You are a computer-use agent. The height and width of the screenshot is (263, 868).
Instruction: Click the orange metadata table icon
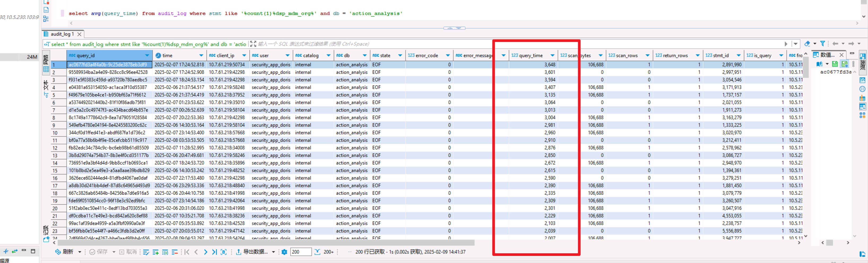pyautogui.click(x=862, y=98)
